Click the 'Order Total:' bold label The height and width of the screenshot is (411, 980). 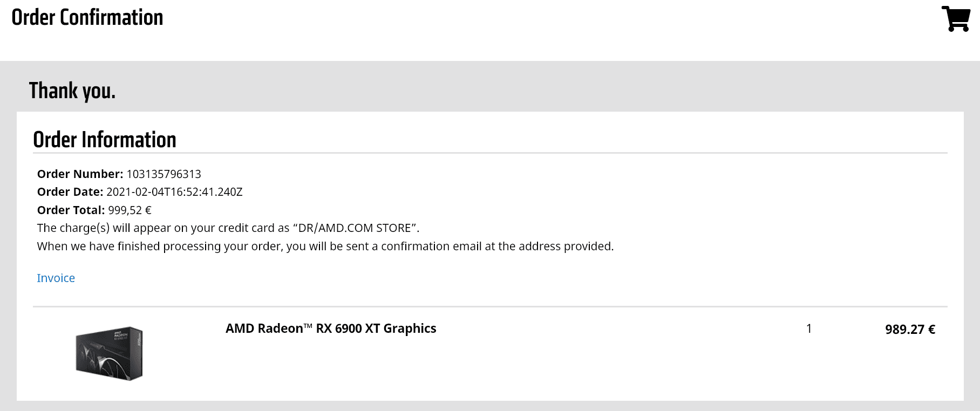point(71,210)
